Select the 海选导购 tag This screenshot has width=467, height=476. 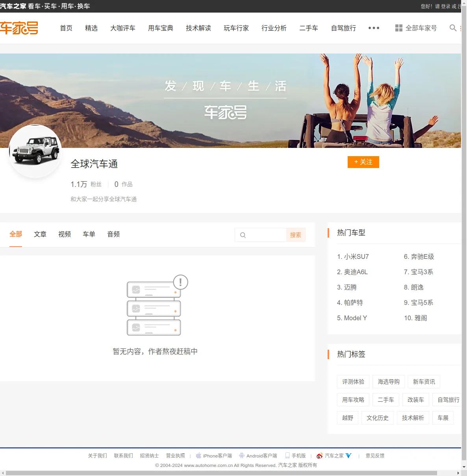[x=389, y=382]
